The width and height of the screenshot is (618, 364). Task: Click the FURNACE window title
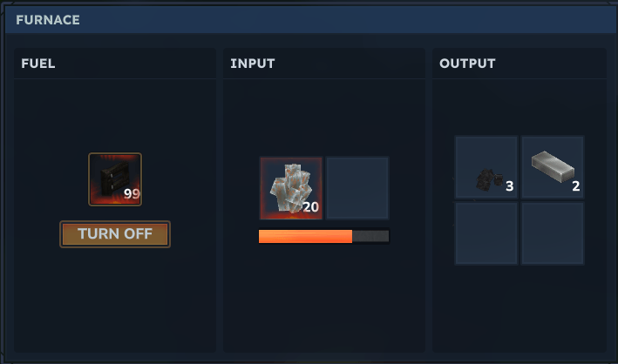pos(48,20)
